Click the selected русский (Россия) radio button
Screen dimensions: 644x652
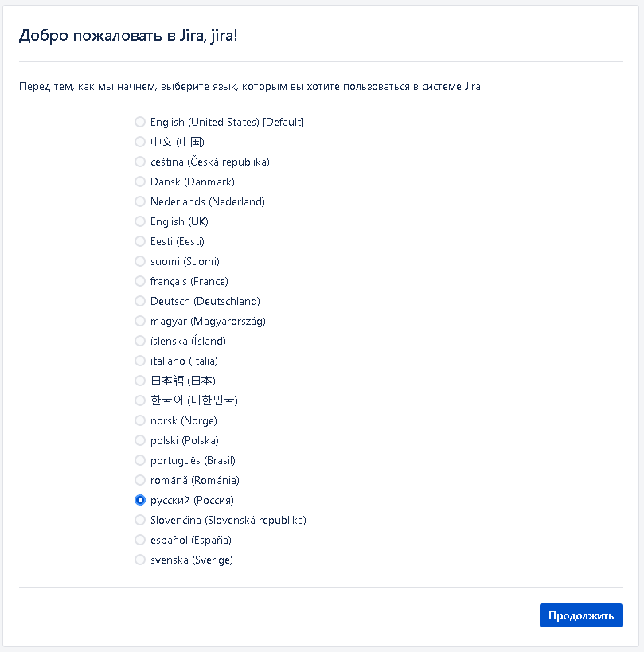click(x=140, y=500)
